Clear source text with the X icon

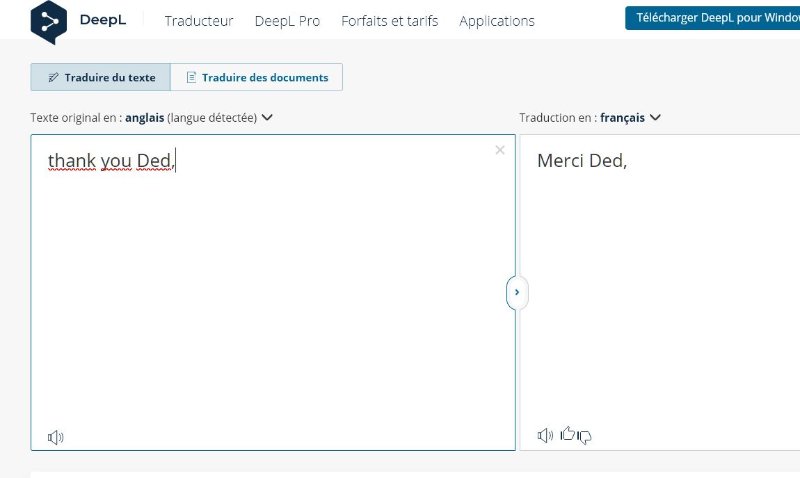click(x=500, y=150)
